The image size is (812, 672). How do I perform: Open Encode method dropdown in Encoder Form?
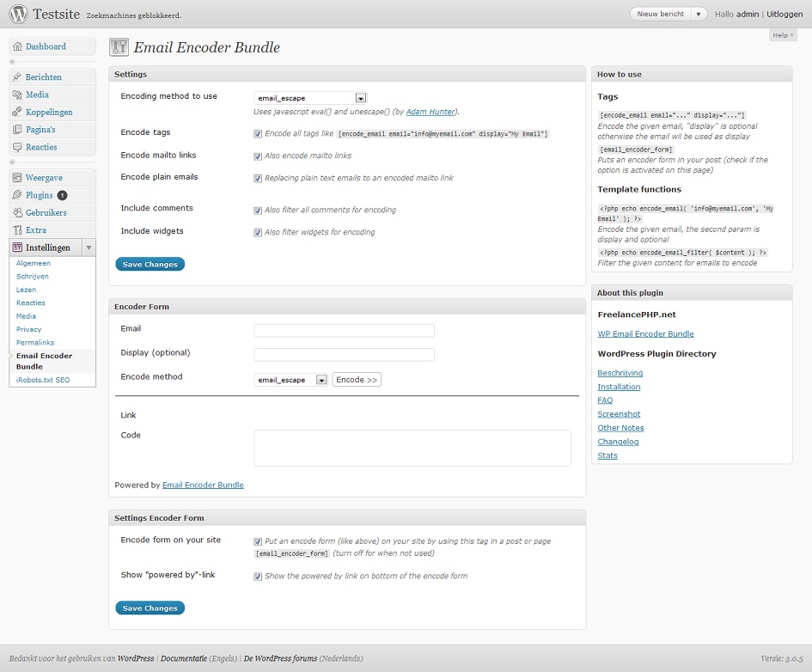[290, 380]
